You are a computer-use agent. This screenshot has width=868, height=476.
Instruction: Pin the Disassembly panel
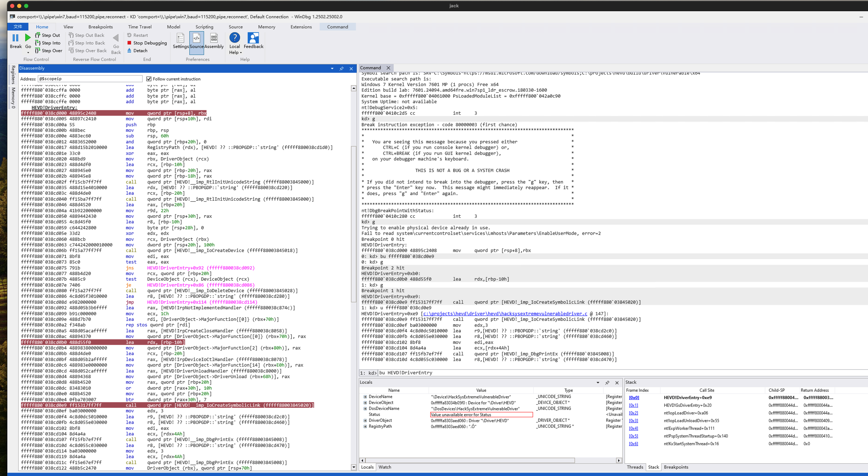(342, 68)
